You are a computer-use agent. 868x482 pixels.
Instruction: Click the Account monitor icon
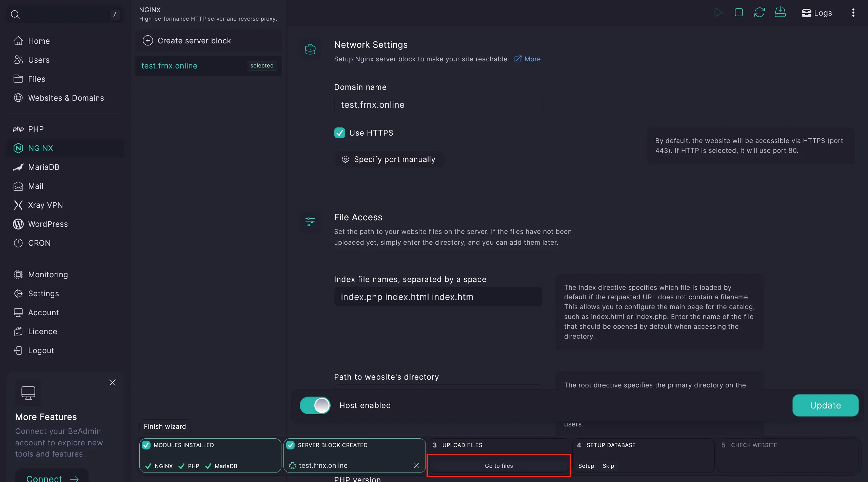tap(18, 313)
